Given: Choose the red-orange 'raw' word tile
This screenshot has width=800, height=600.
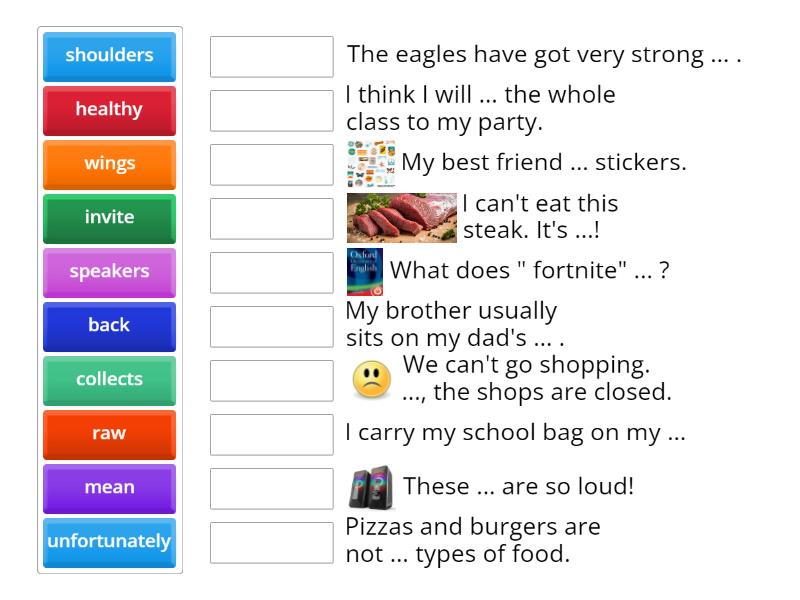Looking at the screenshot, I should (109, 434).
